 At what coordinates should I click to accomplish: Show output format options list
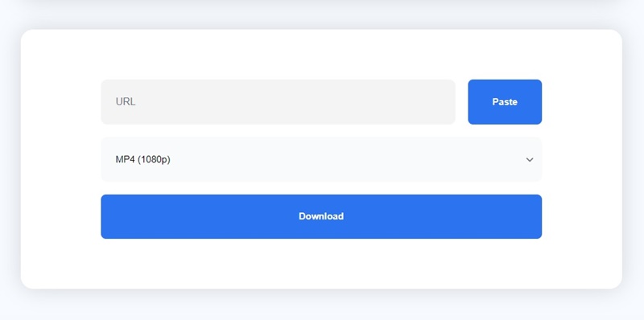[321, 159]
